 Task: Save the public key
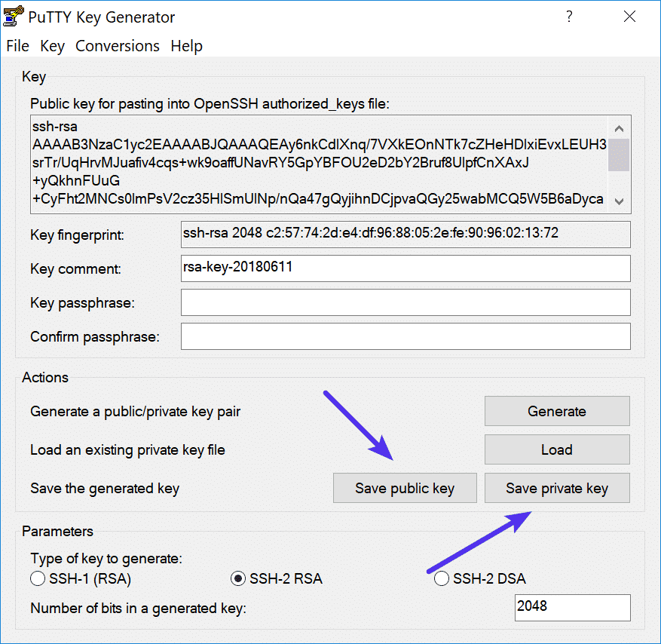405,488
